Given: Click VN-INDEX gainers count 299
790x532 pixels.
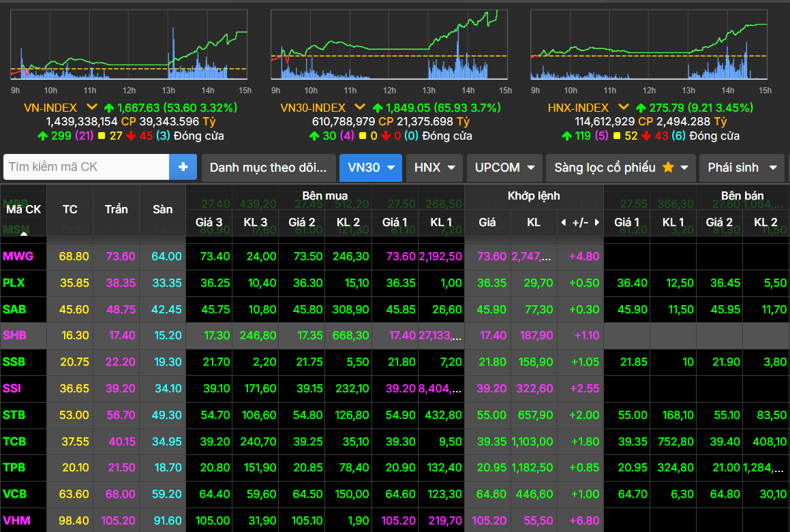Looking at the screenshot, I should pos(61,136).
